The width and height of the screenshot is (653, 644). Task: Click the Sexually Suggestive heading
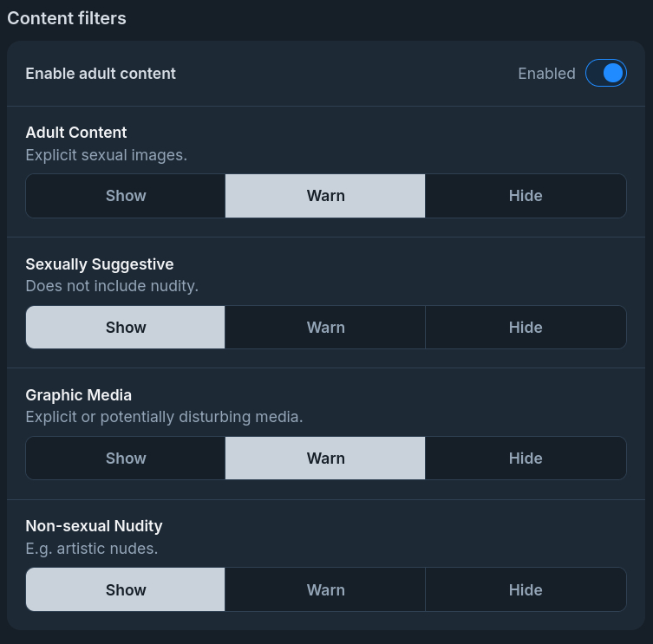pyautogui.click(x=100, y=264)
